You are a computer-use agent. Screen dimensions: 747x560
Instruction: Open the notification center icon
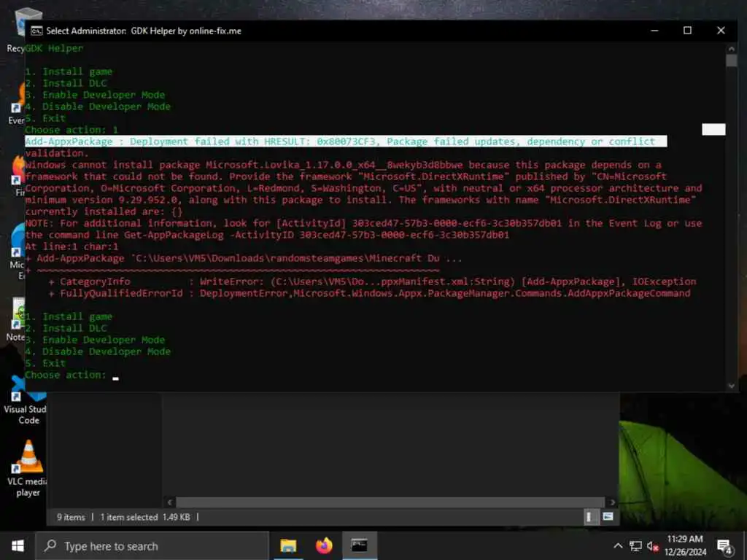coord(724,546)
